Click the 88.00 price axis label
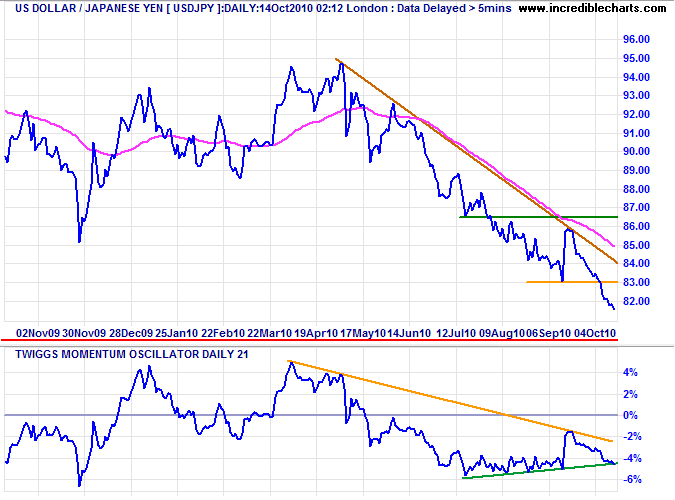The image size is (675, 500). tap(636, 189)
